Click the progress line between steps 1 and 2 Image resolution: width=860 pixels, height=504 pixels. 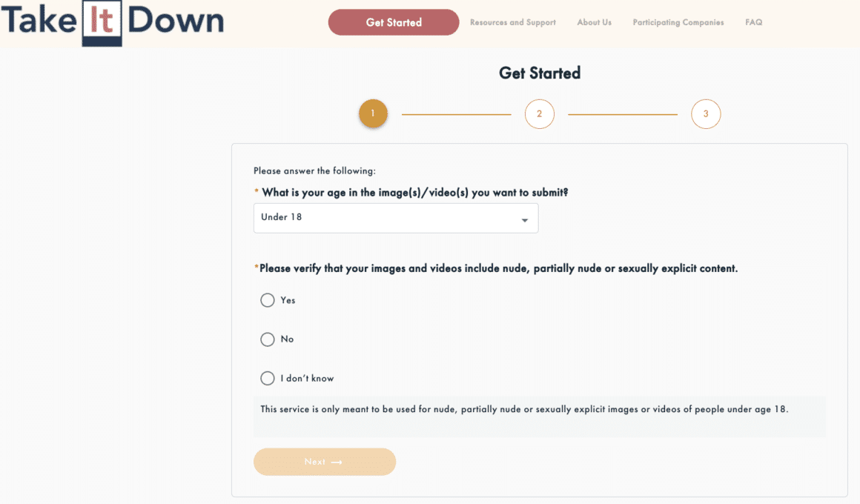point(457,114)
